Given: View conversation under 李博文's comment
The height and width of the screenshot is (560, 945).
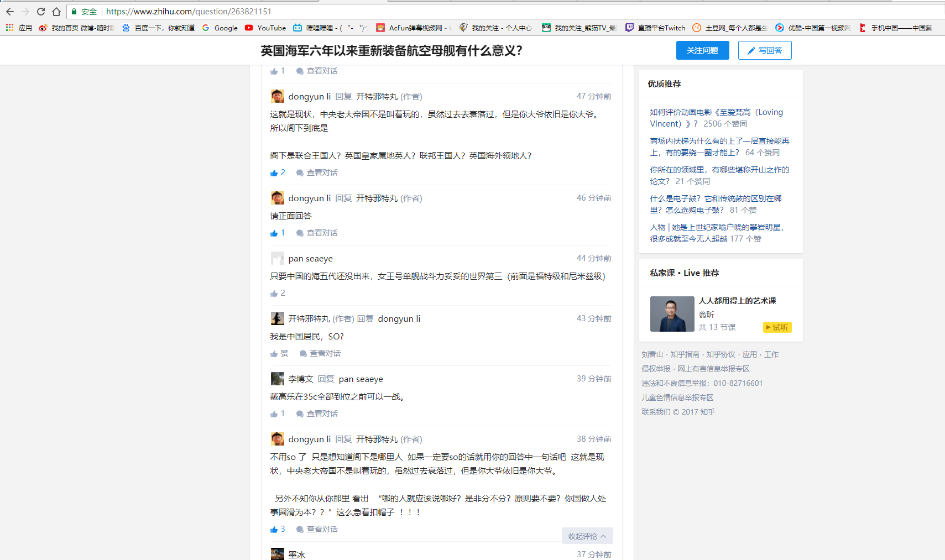Looking at the screenshot, I should click(x=317, y=414).
